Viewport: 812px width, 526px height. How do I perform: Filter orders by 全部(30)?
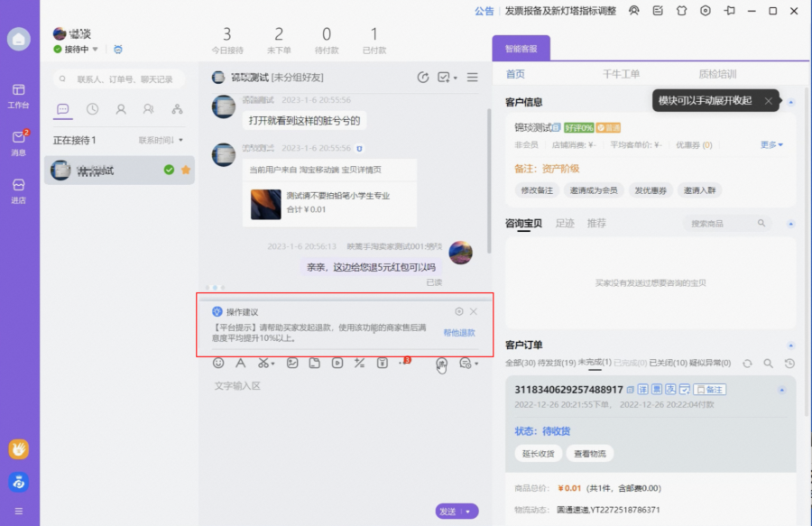point(521,363)
